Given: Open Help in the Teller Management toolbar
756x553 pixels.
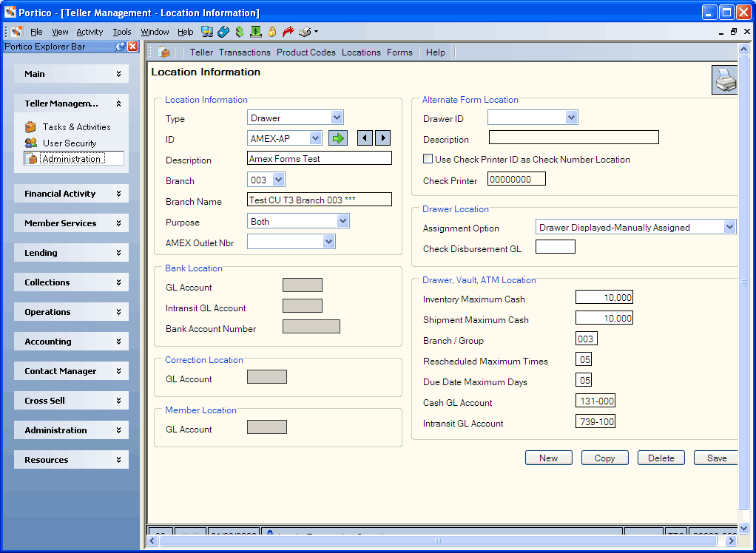Looking at the screenshot, I should coord(436,52).
